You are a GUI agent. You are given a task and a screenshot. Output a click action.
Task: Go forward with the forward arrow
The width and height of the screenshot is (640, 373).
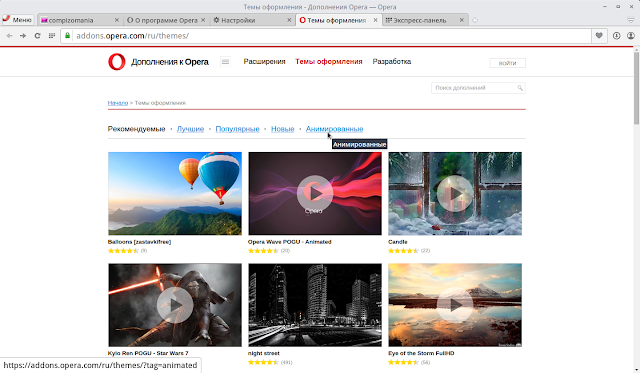[x=23, y=36]
